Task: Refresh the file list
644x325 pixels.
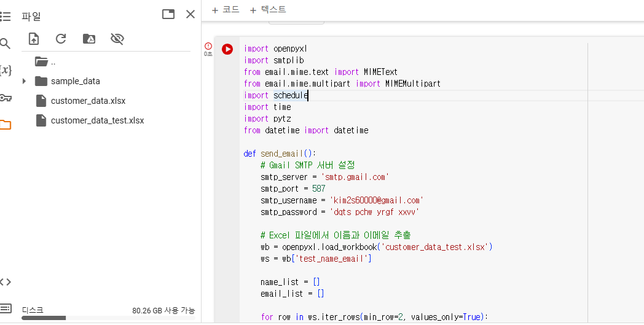Action: (61, 39)
